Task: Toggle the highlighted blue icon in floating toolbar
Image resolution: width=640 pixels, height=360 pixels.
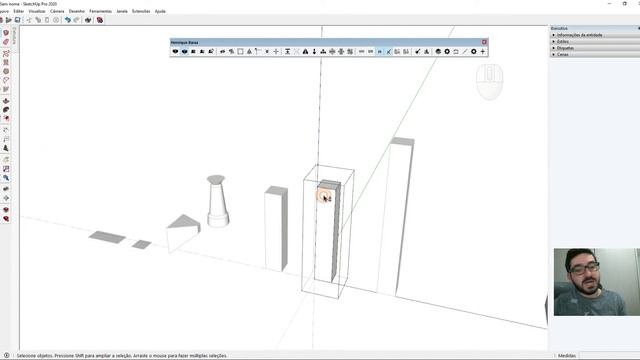Action: coord(380,51)
